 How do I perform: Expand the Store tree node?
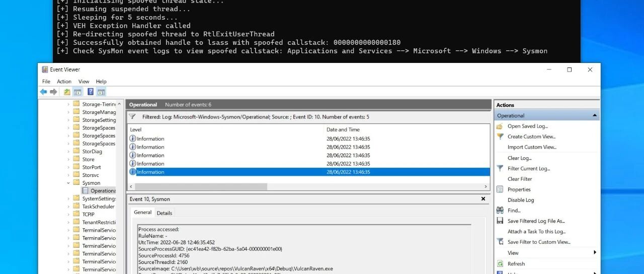[68, 159]
